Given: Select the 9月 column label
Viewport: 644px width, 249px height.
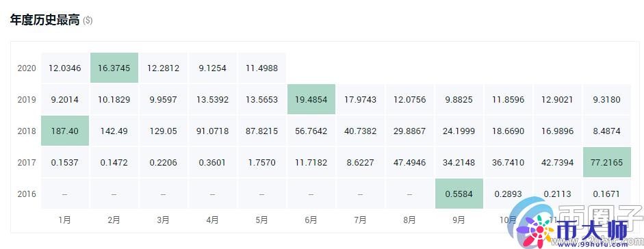Looking at the screenshot, I should [459, 220].
